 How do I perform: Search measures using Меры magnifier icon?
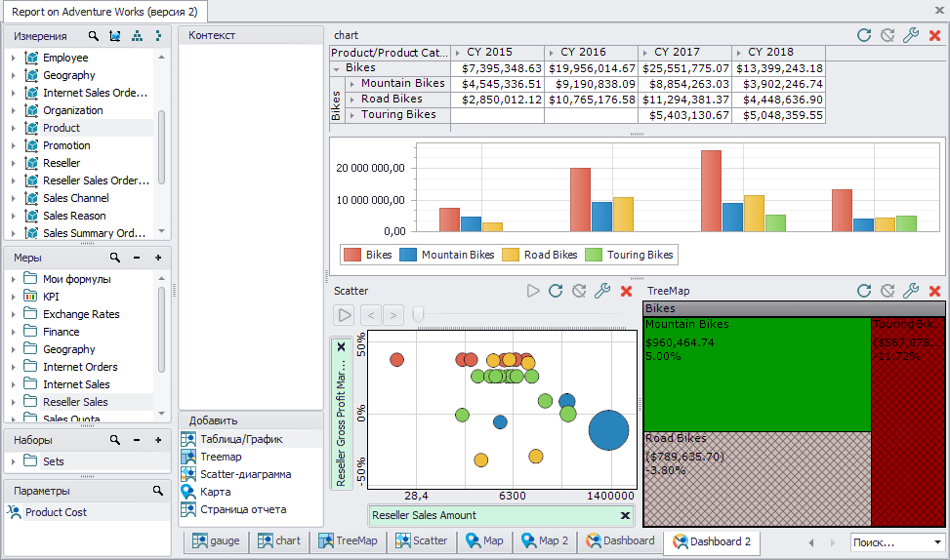(x=114, y=258)
